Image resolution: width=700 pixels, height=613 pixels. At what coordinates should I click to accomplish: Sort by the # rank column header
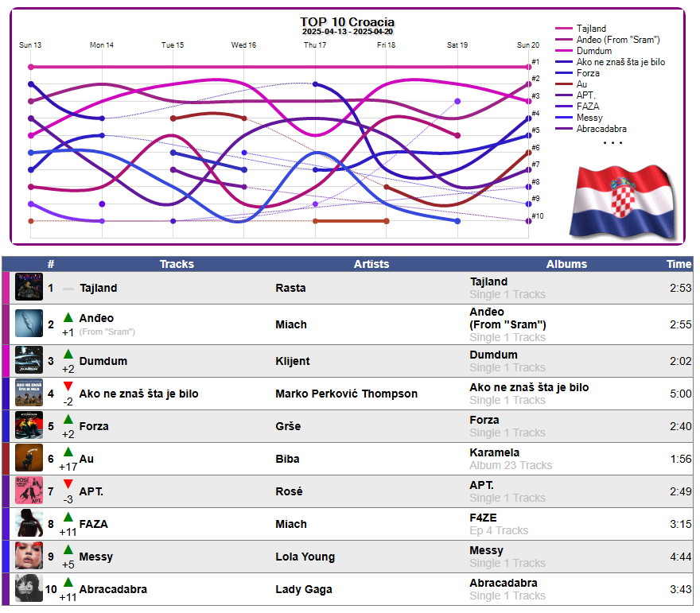51,264
